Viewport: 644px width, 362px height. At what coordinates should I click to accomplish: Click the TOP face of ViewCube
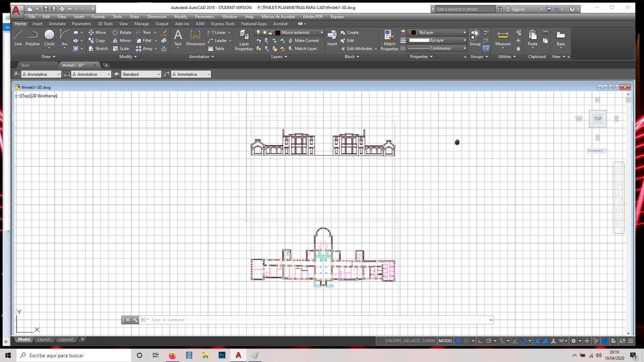coord(597,119)
